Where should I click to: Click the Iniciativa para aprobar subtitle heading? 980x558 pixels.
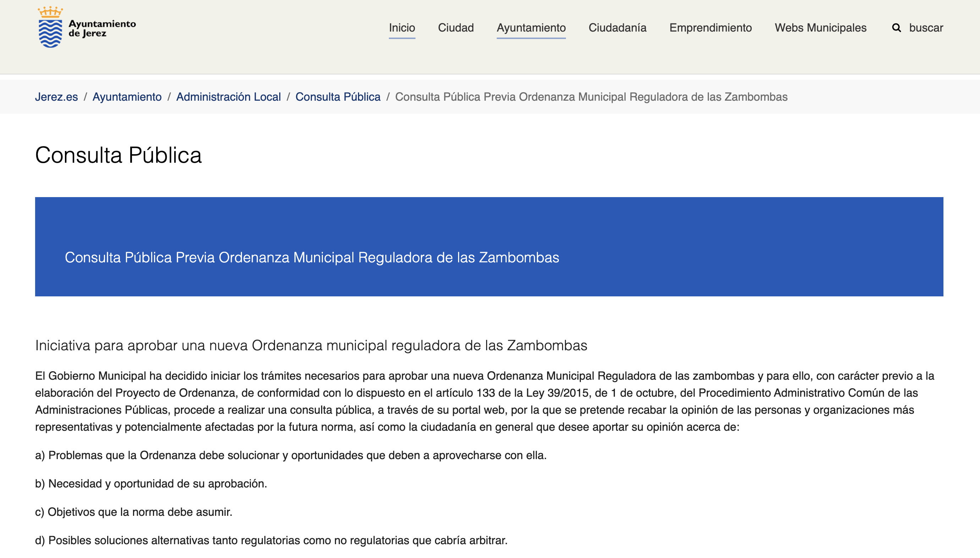(x=311, y=346)
